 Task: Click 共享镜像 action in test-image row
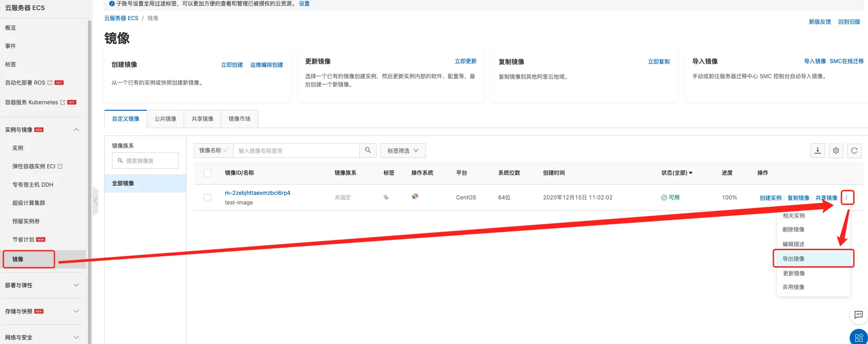pyautogui.click(x=826, y=198)
